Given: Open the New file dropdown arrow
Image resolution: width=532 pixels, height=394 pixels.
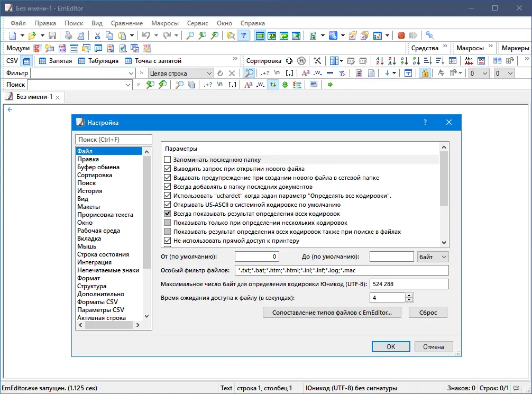Looking at the screenshot, I should (x=22, y=35).
